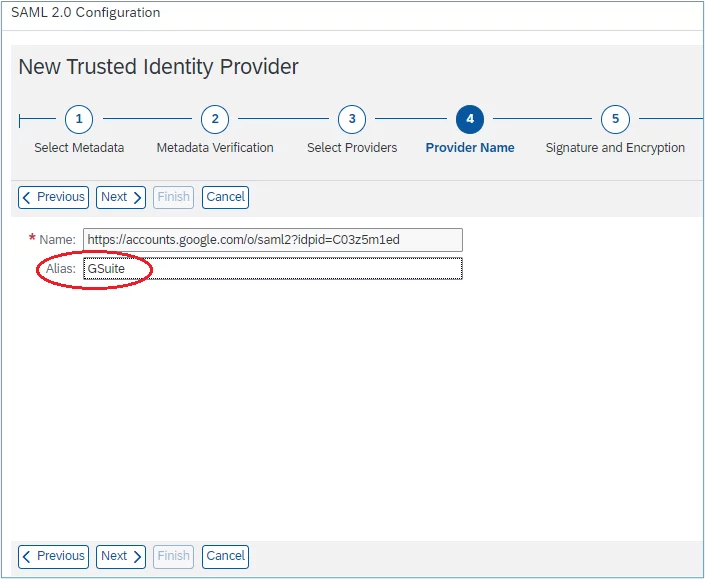Click the bottom Next button
This screenshot has height=579, width=705.
121,557
